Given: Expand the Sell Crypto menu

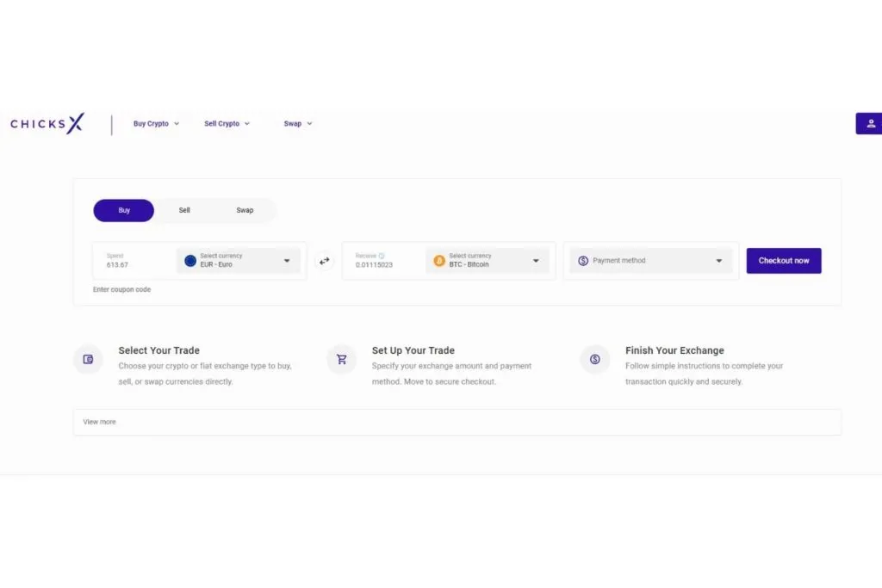Looking at the screenshot, I should (227, 124).
